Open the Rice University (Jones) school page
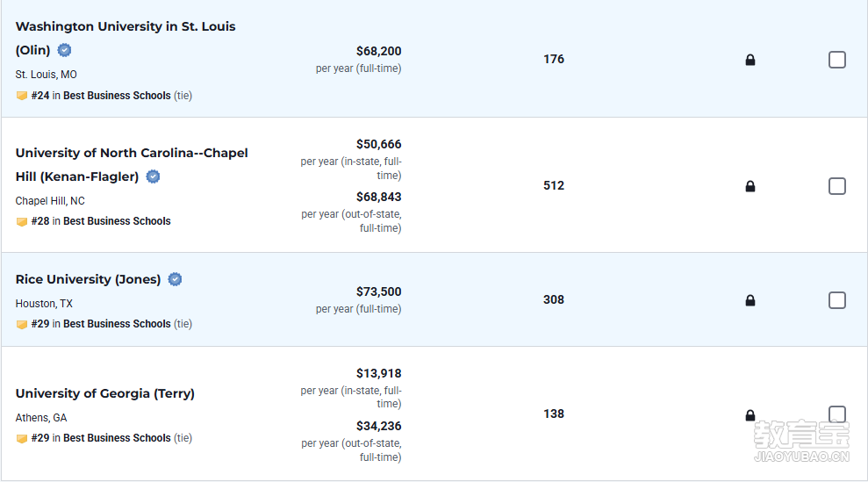 pyautogui.click(x=88, y=279)
